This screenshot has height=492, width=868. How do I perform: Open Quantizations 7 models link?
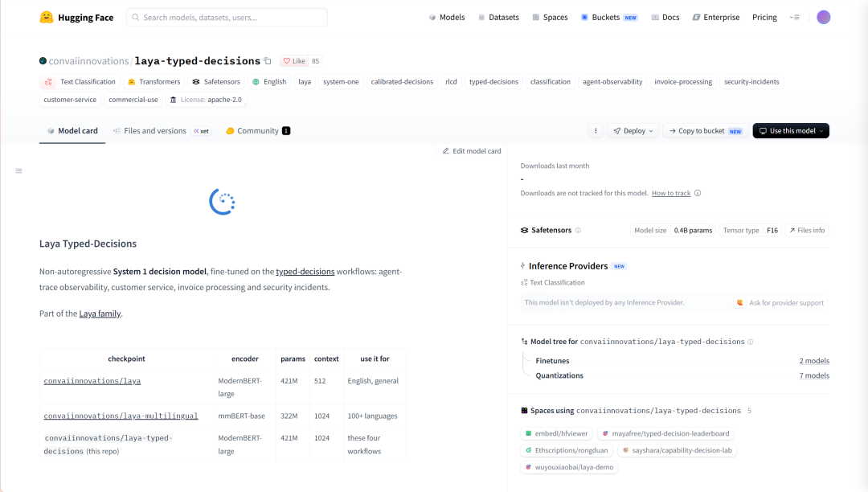point(813,375)
